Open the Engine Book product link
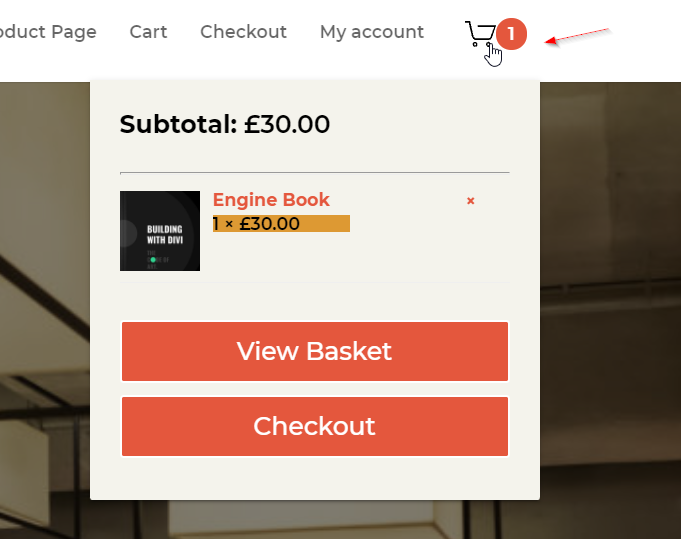 tap(271, 200)
